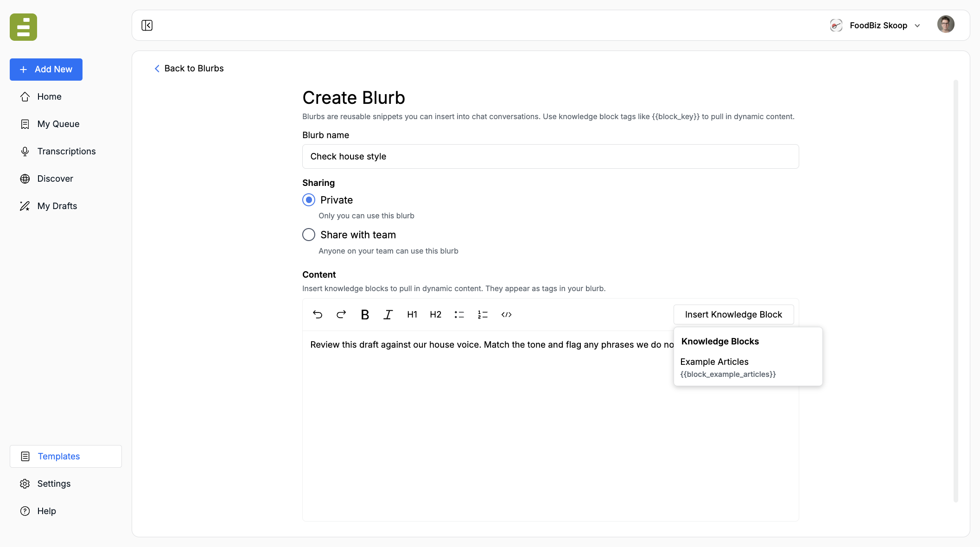The image size is (980, 547).
Task: Select the Private sharing option
Action: coord(309,200)
